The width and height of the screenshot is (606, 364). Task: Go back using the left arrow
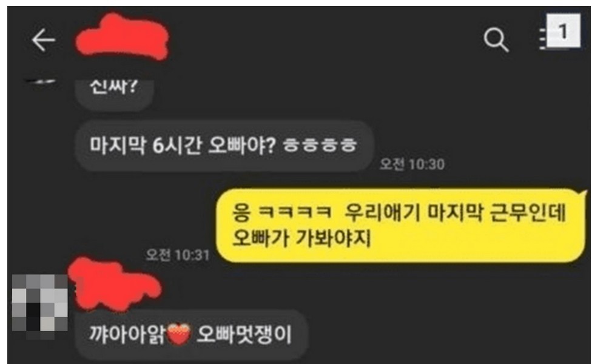coord(43,39)
